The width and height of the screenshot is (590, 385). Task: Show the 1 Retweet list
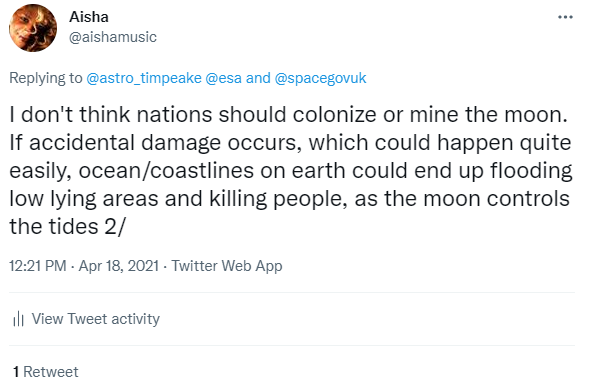tap(46, 372)
